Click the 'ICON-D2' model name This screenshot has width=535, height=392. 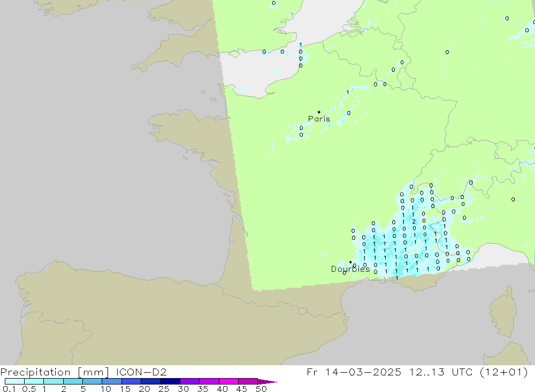[x=141, y=372]
